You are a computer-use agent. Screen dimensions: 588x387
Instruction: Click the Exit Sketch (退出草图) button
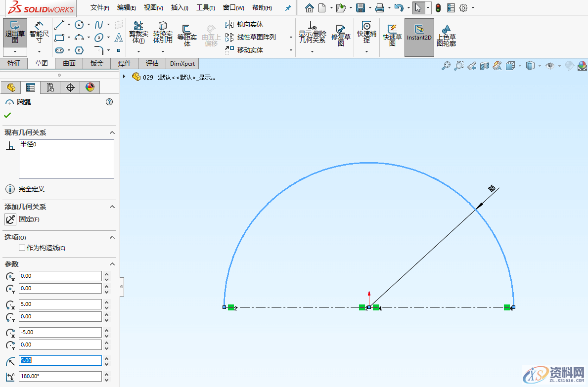point(15,33)
